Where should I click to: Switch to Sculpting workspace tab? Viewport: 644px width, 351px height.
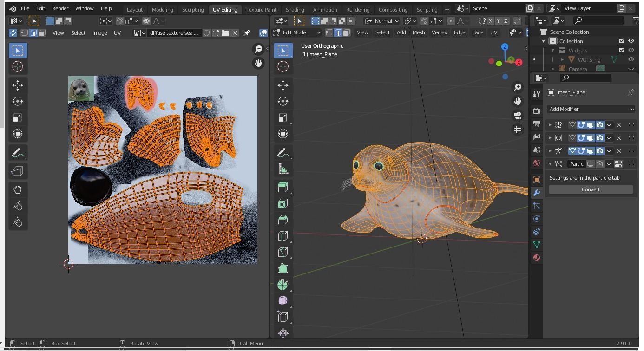[193, 9]
